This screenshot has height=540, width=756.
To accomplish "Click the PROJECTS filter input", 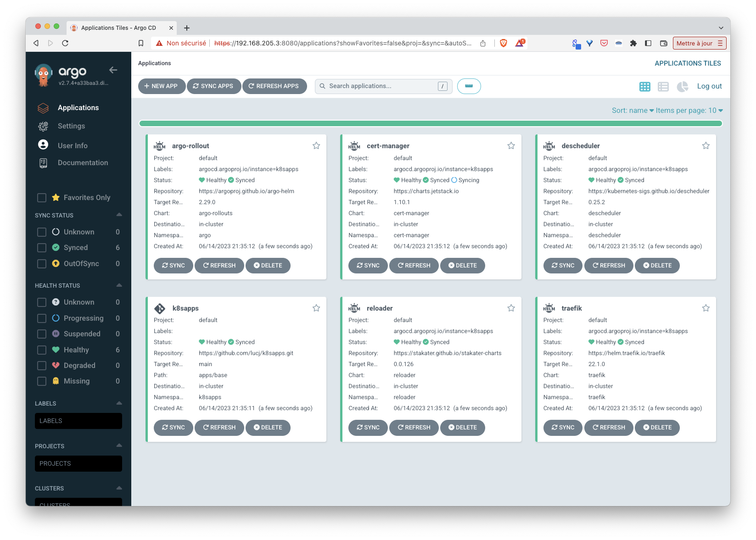I will click(x=78, y=464).
